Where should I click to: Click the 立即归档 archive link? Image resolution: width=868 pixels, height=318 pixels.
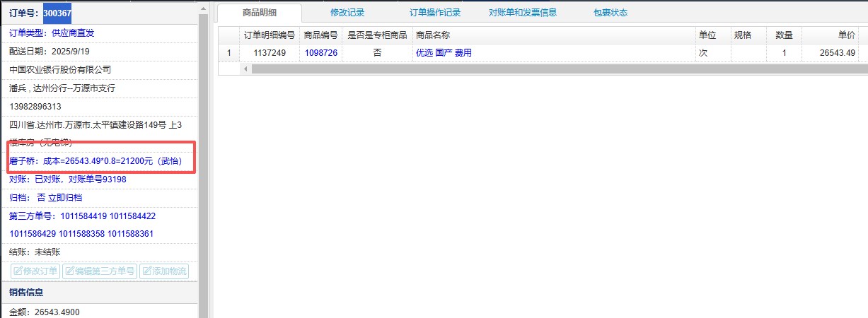click(64, 198)
